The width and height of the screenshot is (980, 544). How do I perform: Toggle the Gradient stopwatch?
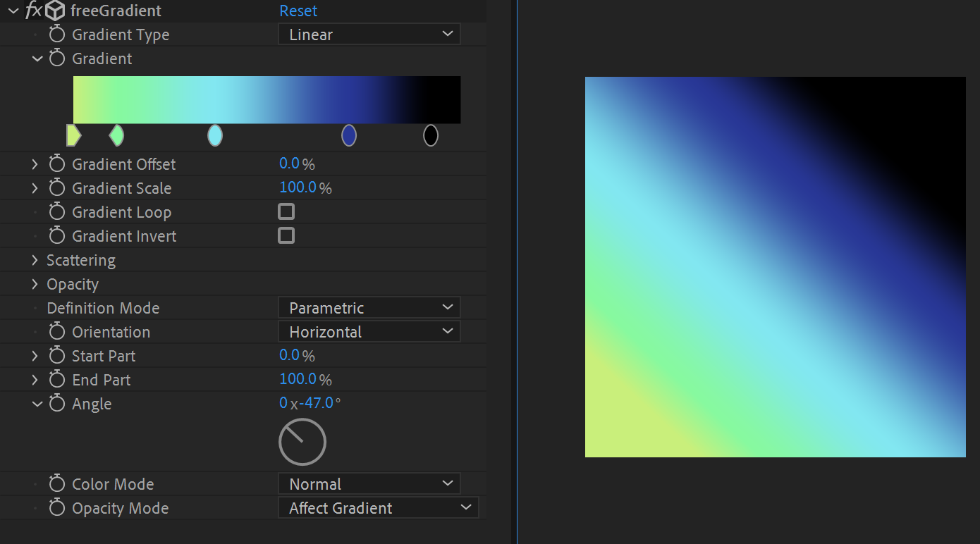click(57, 58)
